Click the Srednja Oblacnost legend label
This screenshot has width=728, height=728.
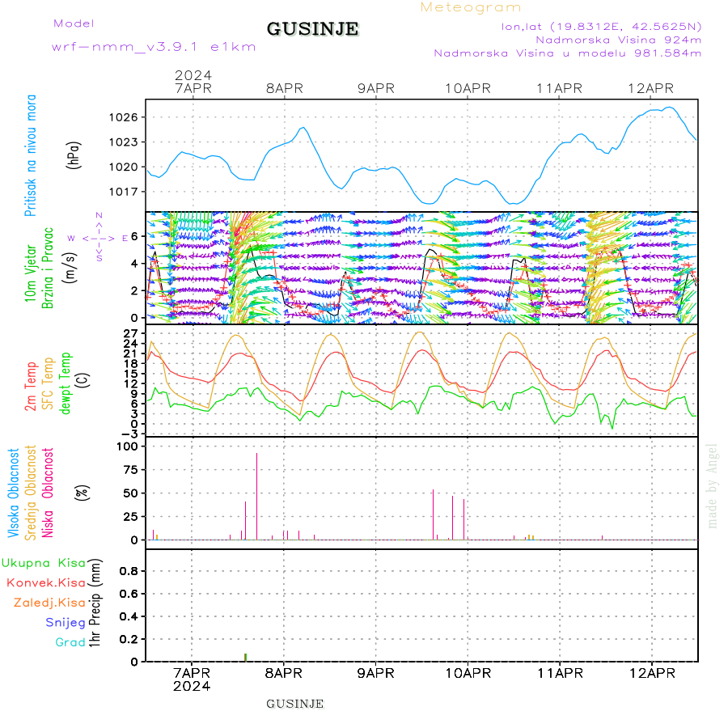tap(30, 493)
